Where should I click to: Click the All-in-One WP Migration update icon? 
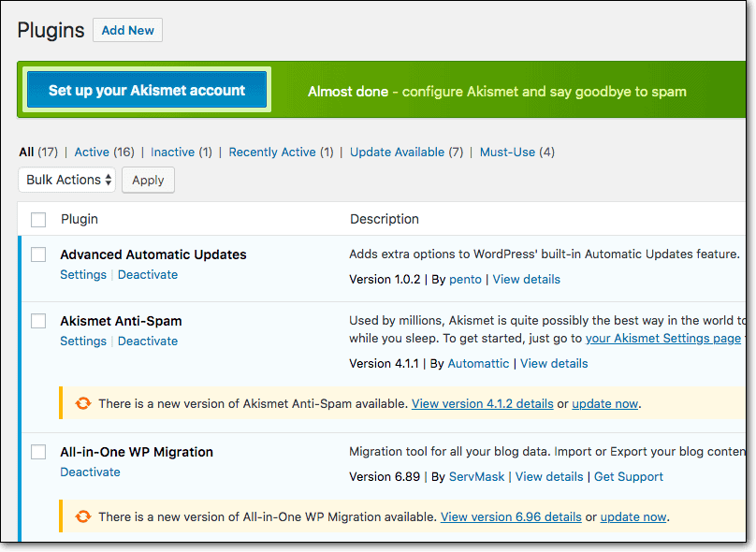click(x=83, y=516)
